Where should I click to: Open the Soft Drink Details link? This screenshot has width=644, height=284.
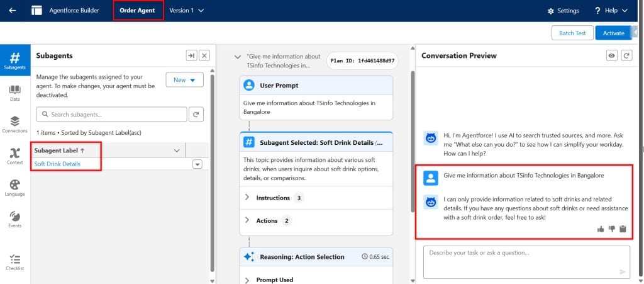57,164
